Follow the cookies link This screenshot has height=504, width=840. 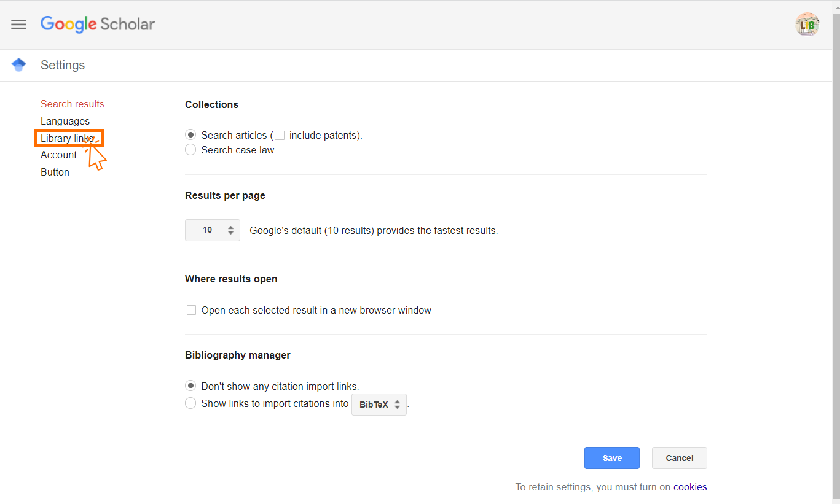point(690,487)
